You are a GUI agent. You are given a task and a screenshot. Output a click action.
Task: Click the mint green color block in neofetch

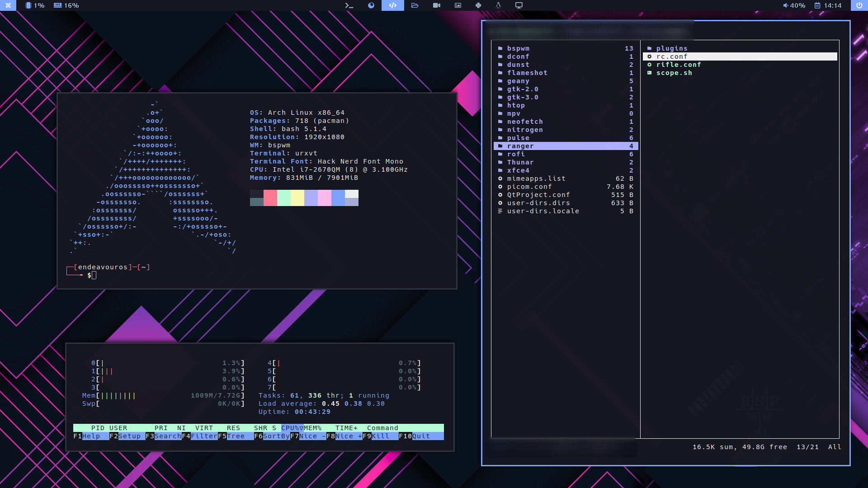pyautogui.click(x=284, y=198)
